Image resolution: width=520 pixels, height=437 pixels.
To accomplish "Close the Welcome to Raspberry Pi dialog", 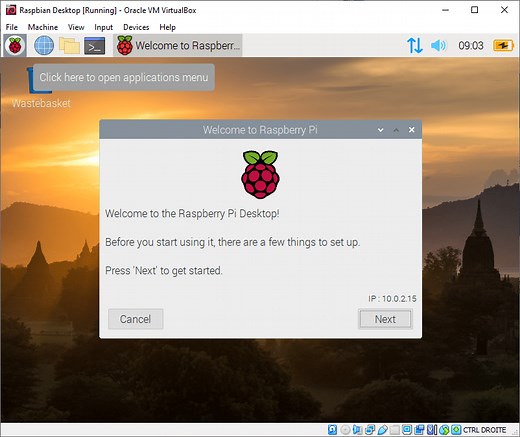I will click(412, 130).
